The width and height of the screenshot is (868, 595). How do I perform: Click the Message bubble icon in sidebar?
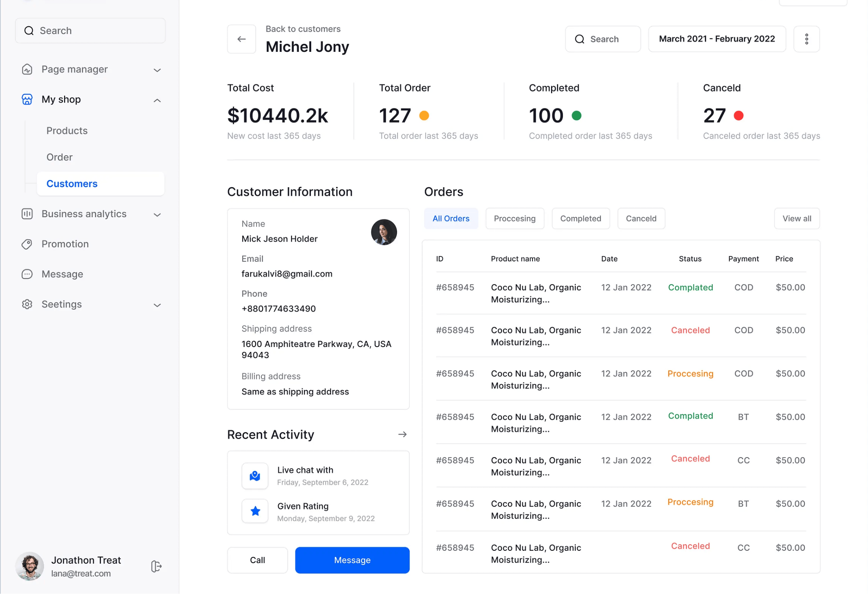pos(27,274)
